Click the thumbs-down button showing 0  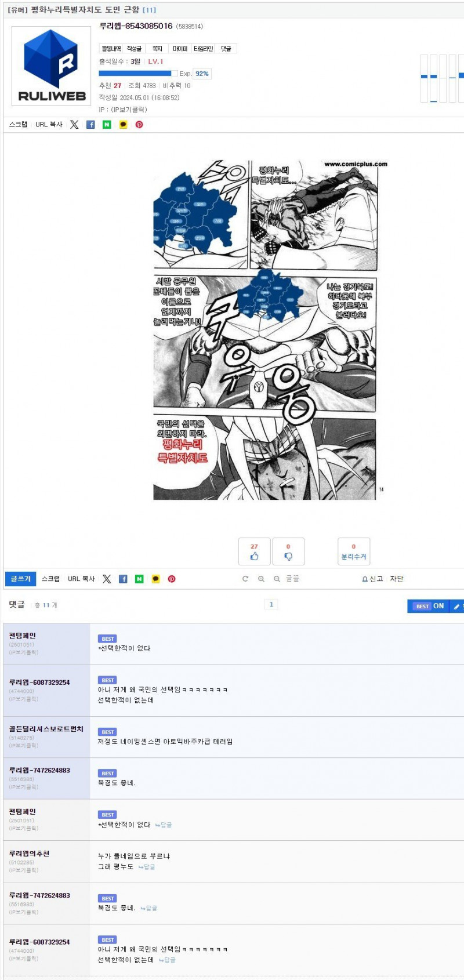(288, 551)
